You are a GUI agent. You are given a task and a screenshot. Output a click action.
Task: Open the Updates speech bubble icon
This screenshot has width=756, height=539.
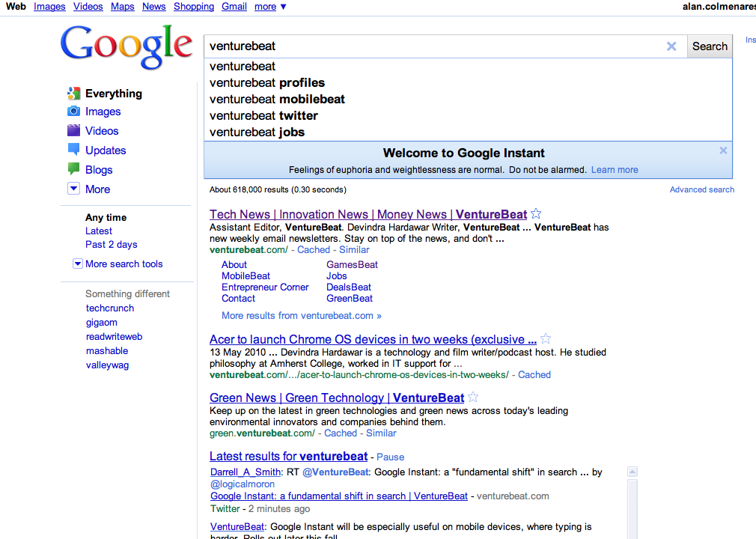click(73, 150)
